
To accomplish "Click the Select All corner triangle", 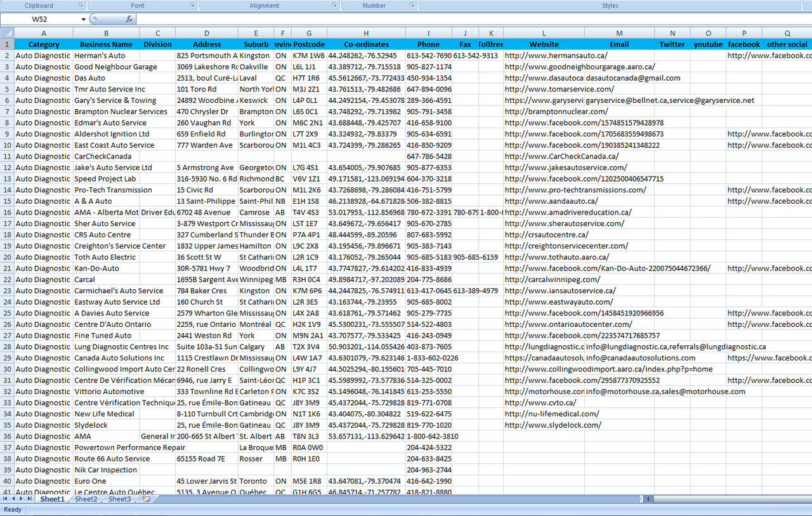I will point(7,33).
